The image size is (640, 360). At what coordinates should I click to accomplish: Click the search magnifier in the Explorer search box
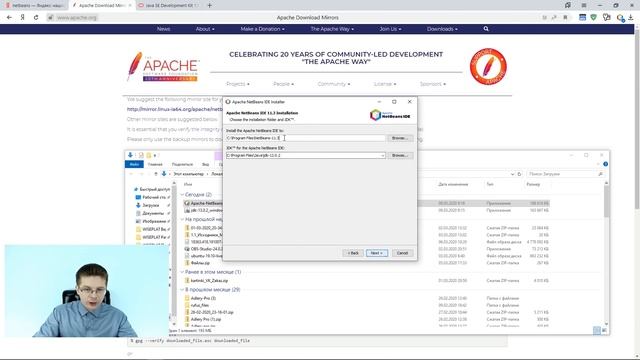point(600,174)
